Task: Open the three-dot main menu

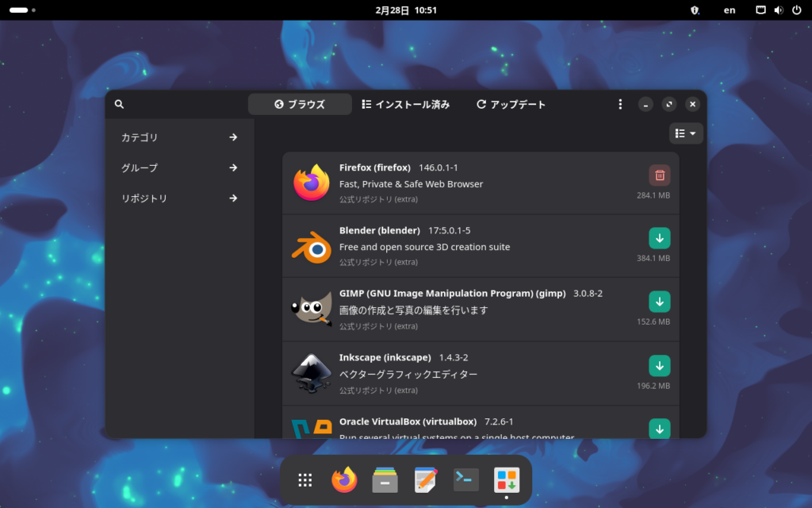Action: point(620,104)
